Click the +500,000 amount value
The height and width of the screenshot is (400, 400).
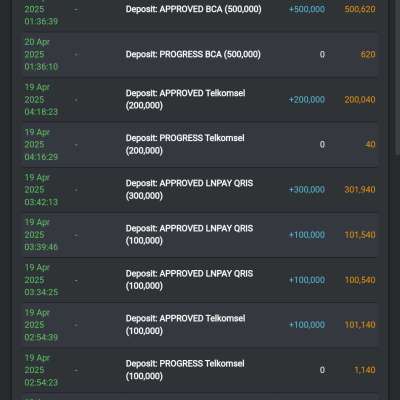pyautogui.click(x=307, y=9)
